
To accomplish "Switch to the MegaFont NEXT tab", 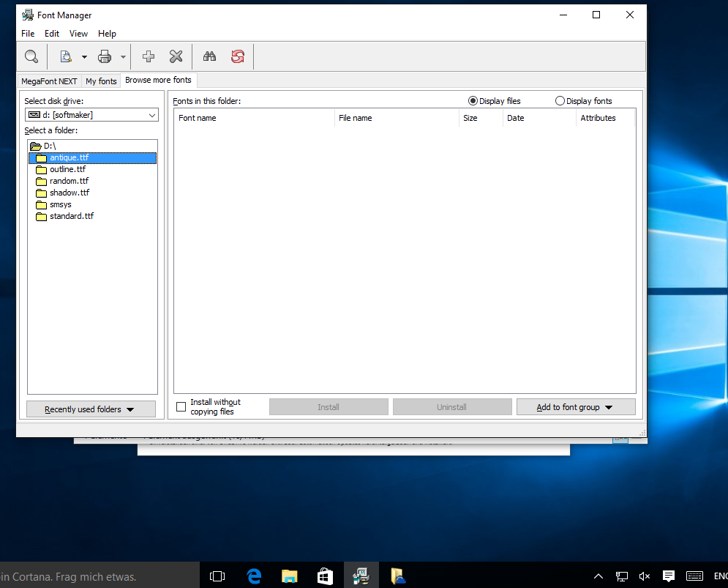I will point(49,81).
